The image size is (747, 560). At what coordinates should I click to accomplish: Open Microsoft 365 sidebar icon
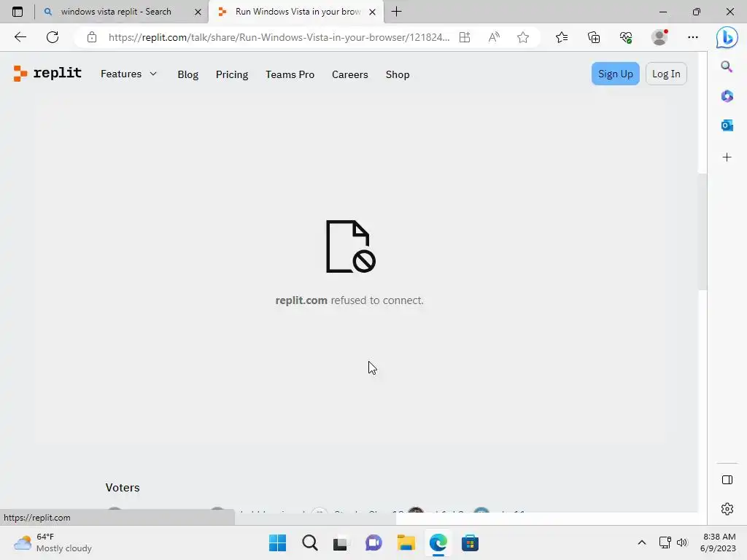727,96
